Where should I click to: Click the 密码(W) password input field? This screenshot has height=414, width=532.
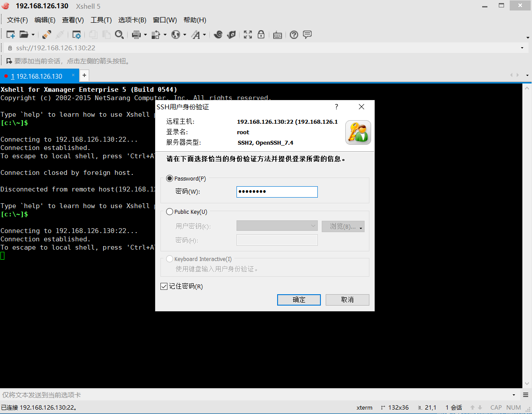point(277,192)
